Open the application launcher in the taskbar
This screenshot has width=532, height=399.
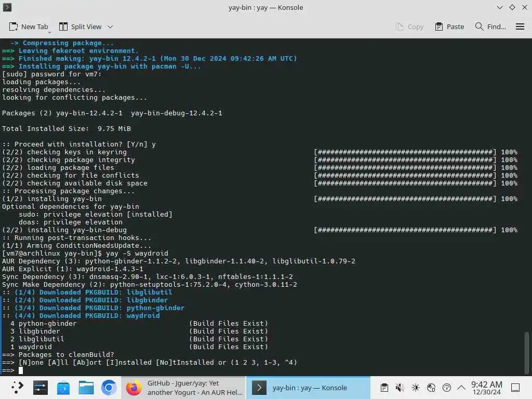tap(17, 388)
